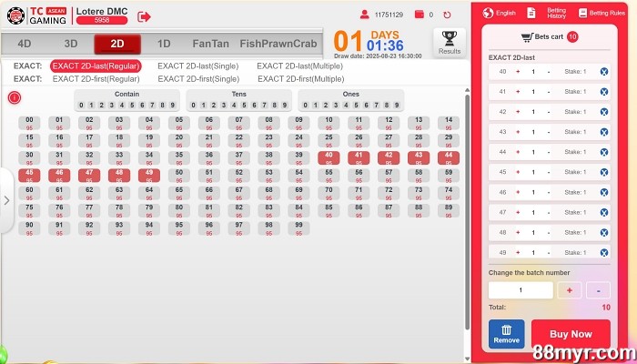The width and height of the screenshot is (637, 364).
Task: Click the logout arrow icon
Action: 144,16
